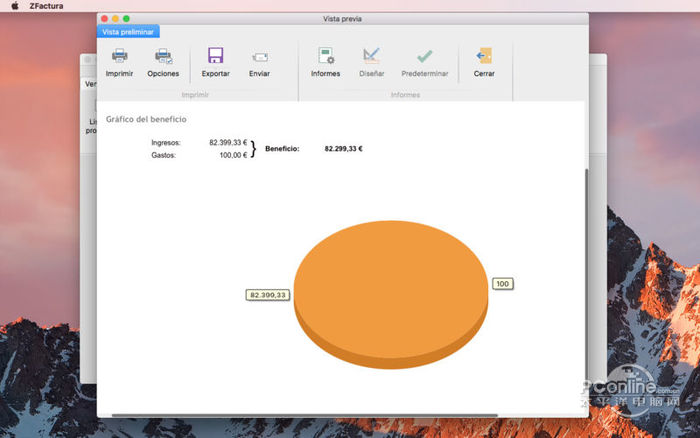Switch to the Vista preliminar tab
This screenshot has height=438, width=700.
(x=128, y=32)
